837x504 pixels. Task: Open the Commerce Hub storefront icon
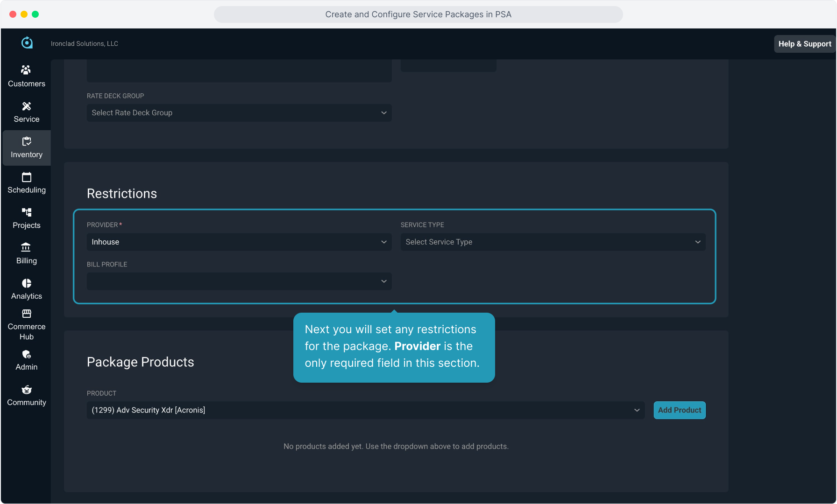(x=26, y=314)
